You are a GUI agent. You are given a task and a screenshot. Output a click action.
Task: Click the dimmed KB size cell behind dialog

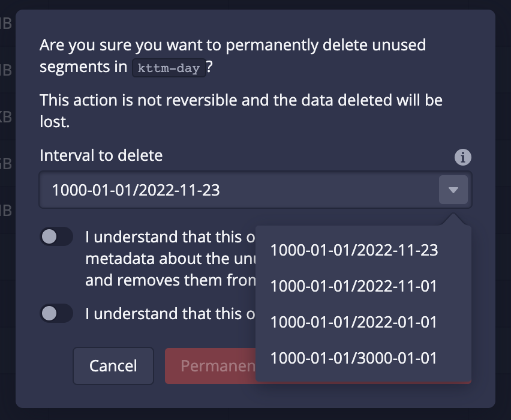coord(5,115)
